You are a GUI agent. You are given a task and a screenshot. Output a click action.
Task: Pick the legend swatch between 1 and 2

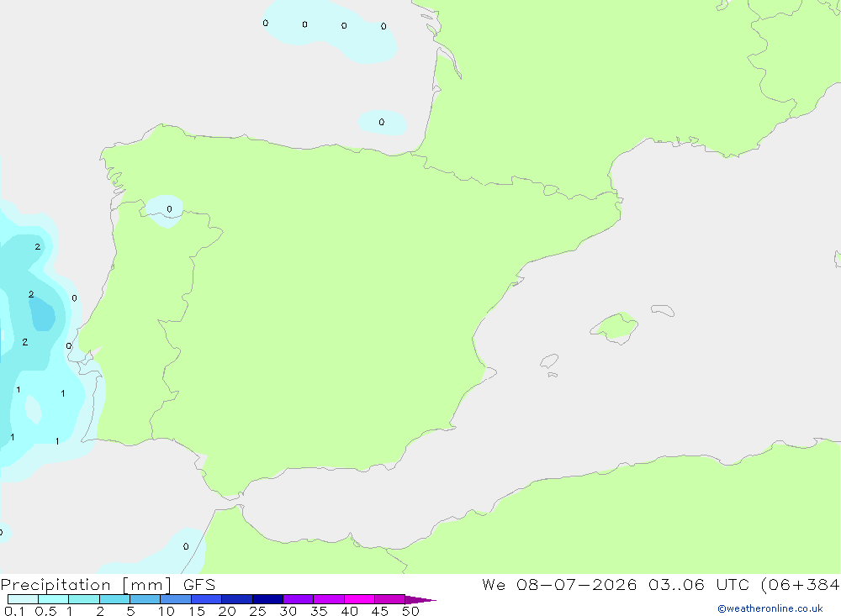click(84, 599)
